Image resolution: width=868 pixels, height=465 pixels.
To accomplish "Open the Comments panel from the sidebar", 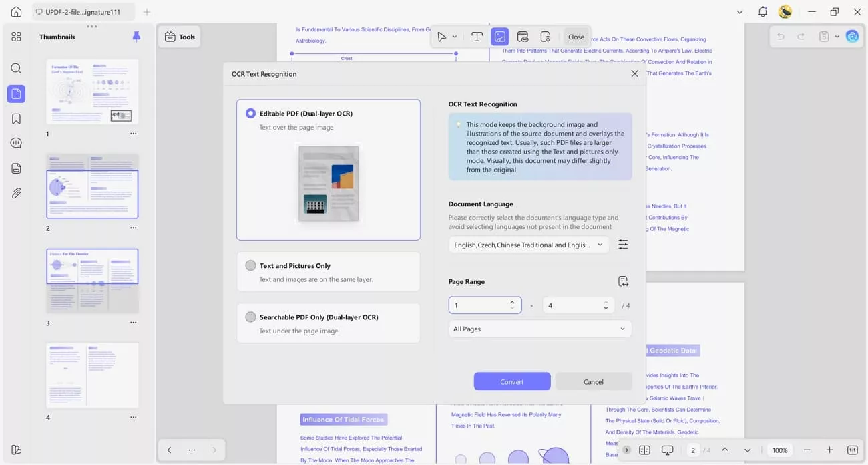I will coord(16,142).
